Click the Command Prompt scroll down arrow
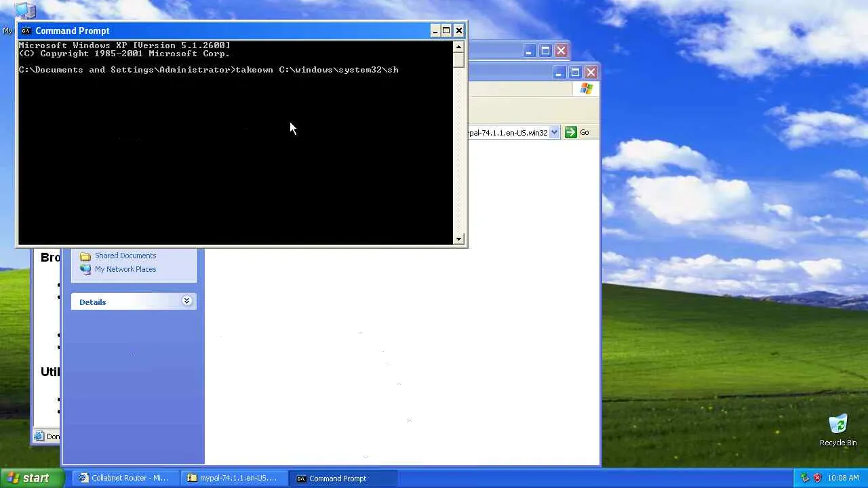Image resolution: width=868 pixels, height=488 pixels. pyautogui.click(x=459, y=239)
